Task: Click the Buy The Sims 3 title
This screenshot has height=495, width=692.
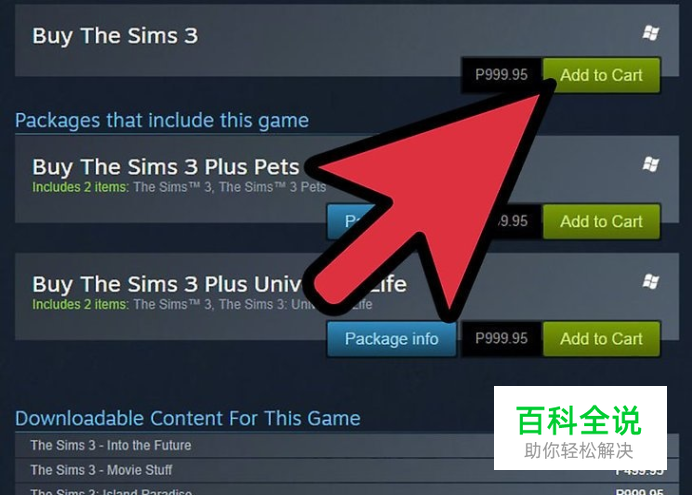Action: point(115,36)
